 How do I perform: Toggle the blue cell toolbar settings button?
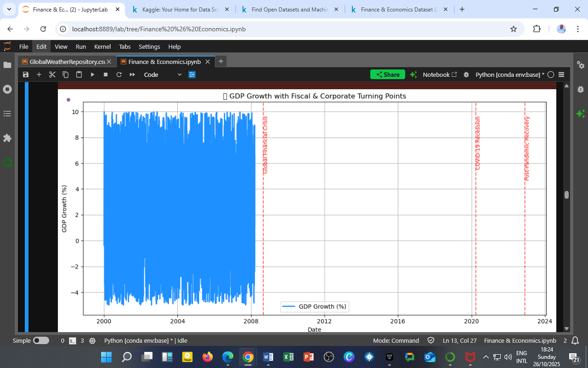point(192,75)
